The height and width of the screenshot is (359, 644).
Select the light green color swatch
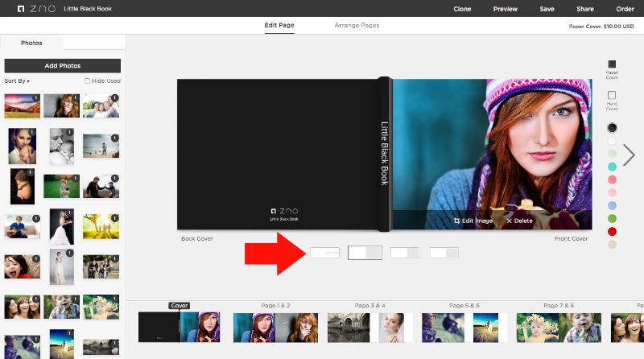point(612,154)
